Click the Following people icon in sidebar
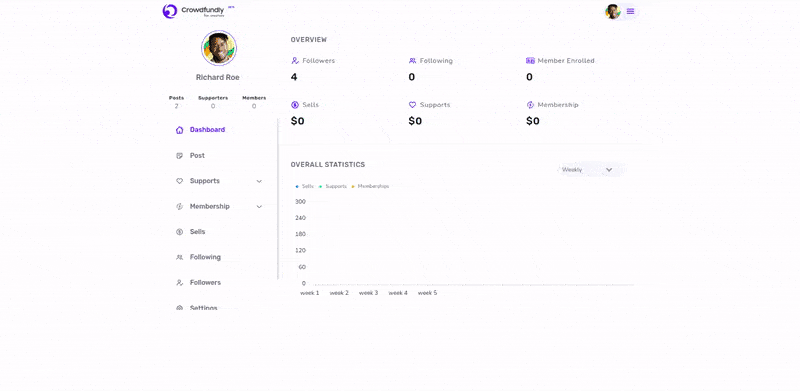This screenshot has height=391, width=800. click(179, 257)
